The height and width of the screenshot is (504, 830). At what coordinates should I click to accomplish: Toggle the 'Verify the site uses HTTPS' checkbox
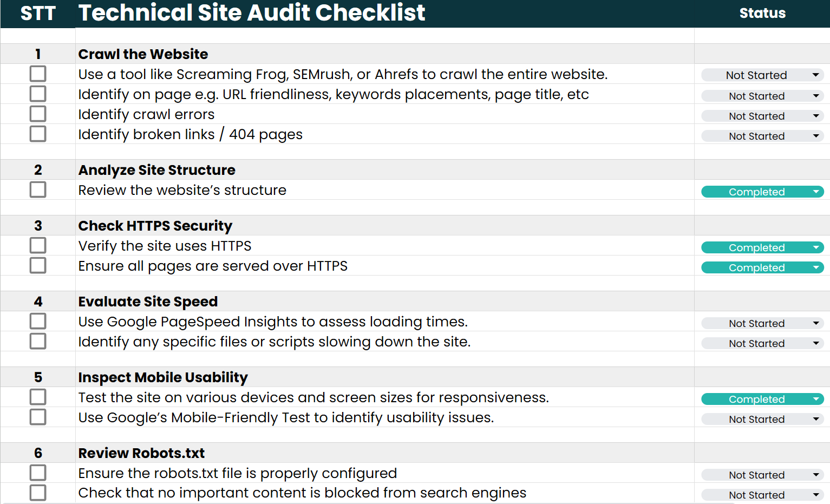(38, 245)
